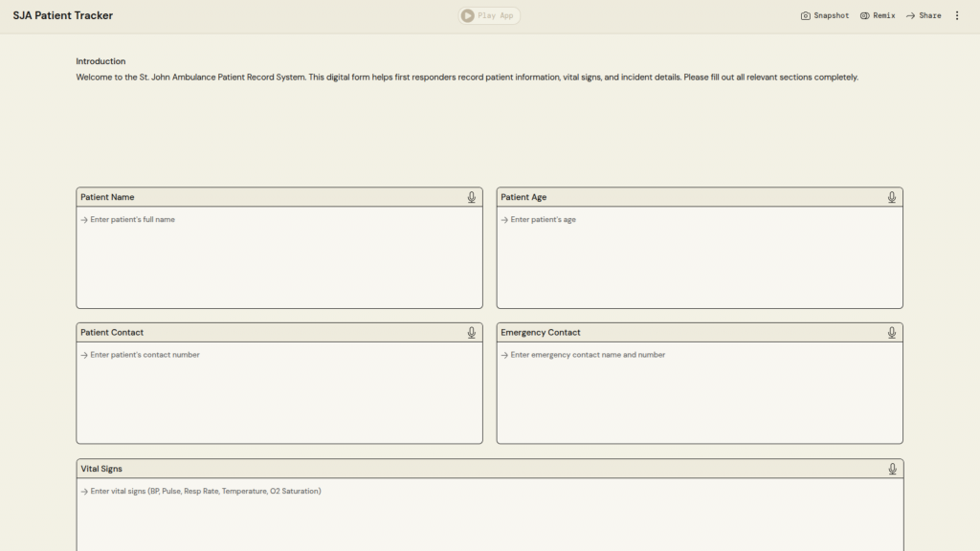This screenshot has width=980, height=551.
Task: Click the Emergency Contact header label
Action: click(540, 333)
